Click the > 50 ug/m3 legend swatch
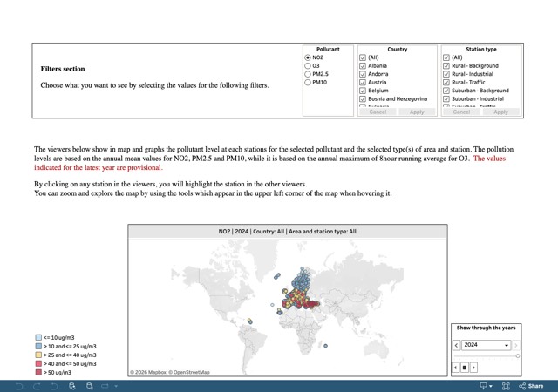 pos(38,373)
